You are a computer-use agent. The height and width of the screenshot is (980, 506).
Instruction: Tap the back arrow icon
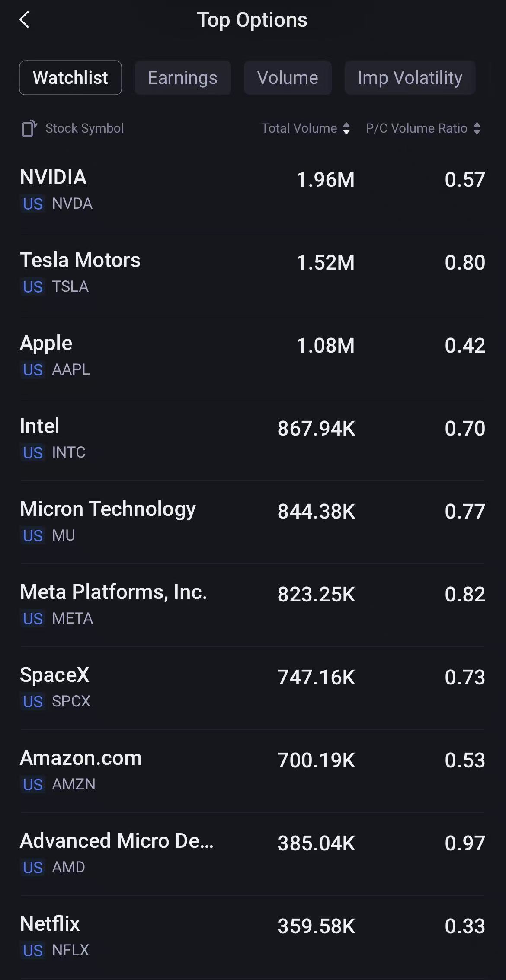click(x=24, y=19)
